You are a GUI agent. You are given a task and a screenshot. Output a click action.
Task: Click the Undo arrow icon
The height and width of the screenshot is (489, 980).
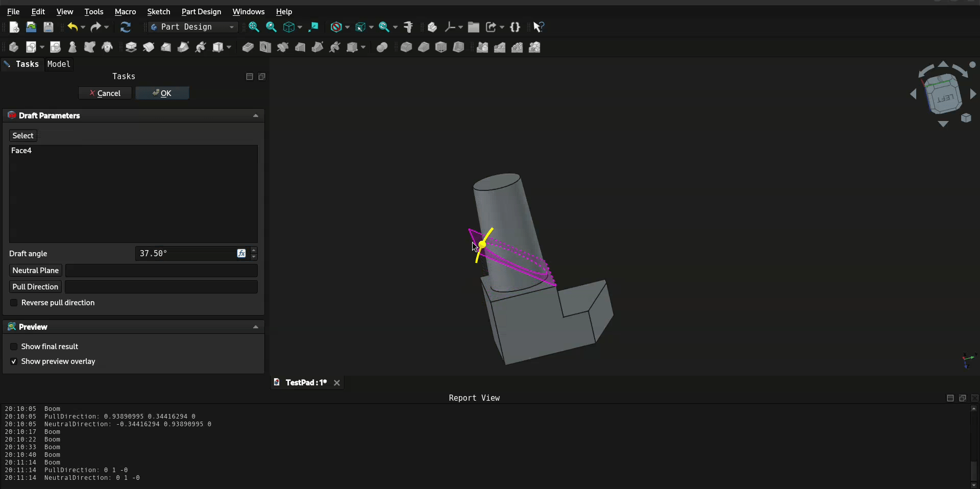72,27
